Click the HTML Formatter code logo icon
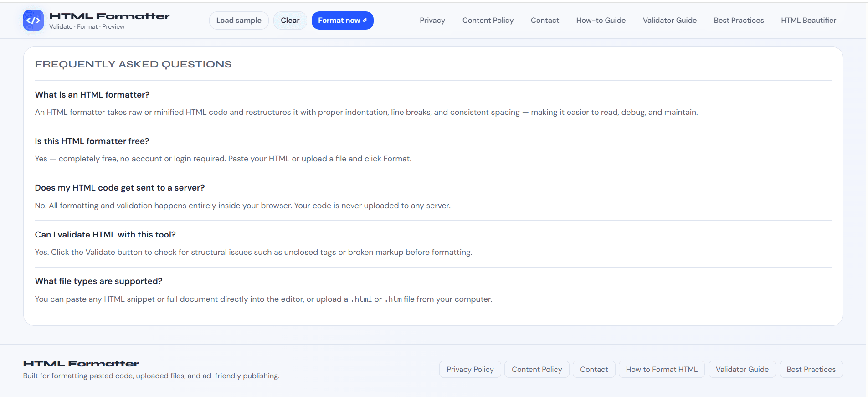 tap(33, 21)
